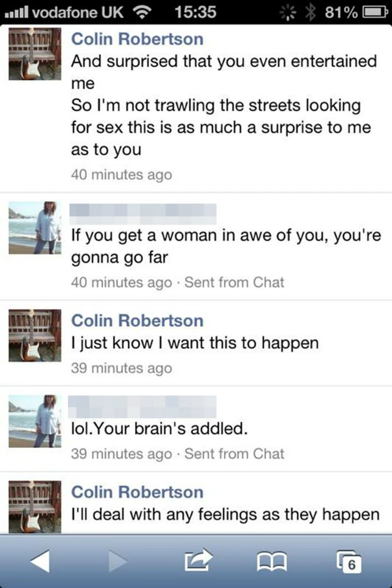This screenshot has height=588, width=392.
Task: Open the share action icon
Action: pyautogui.click(x=198, y=560)
